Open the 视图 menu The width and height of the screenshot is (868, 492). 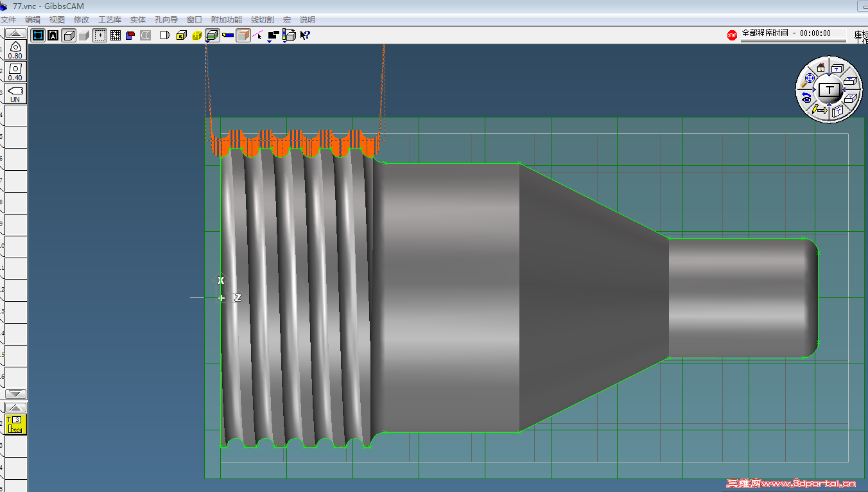point(57,20)
